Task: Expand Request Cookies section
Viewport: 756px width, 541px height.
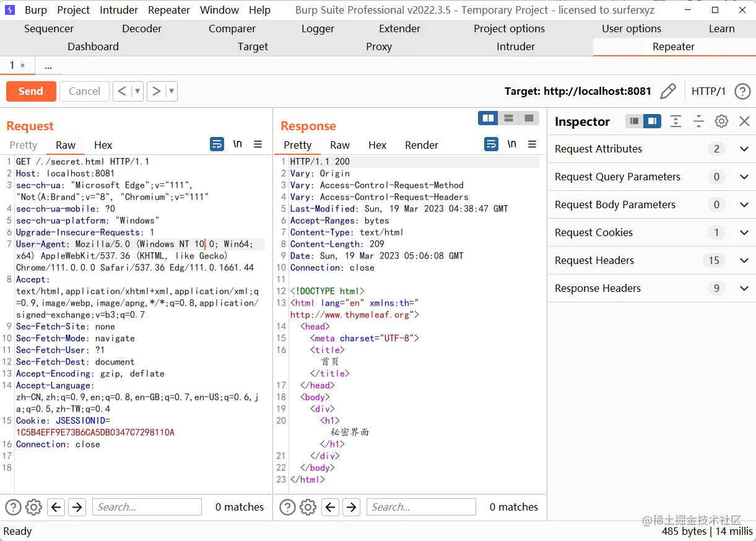Action: 744,232
